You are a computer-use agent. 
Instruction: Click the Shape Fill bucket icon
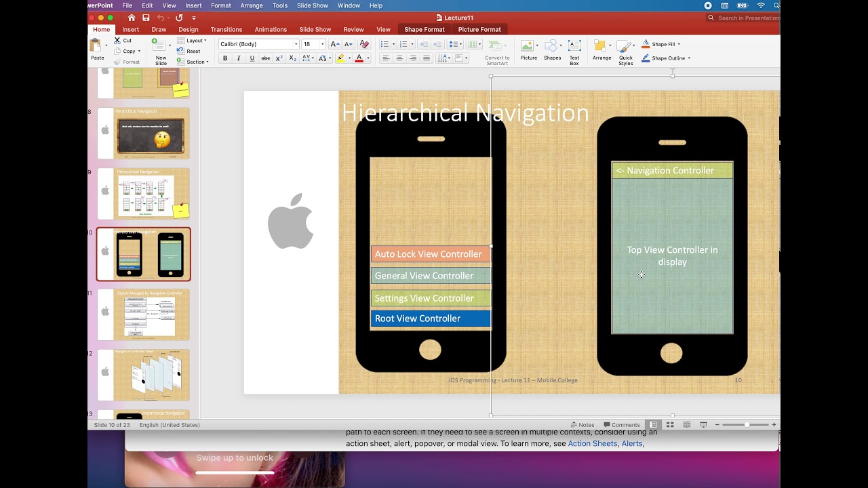pos(646,44)
